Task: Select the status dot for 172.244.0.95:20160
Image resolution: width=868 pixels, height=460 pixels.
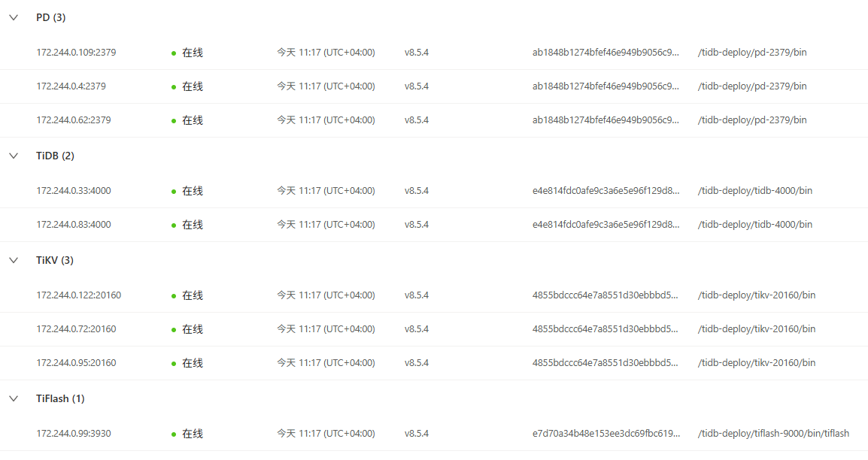Action: tap(174, 364)
